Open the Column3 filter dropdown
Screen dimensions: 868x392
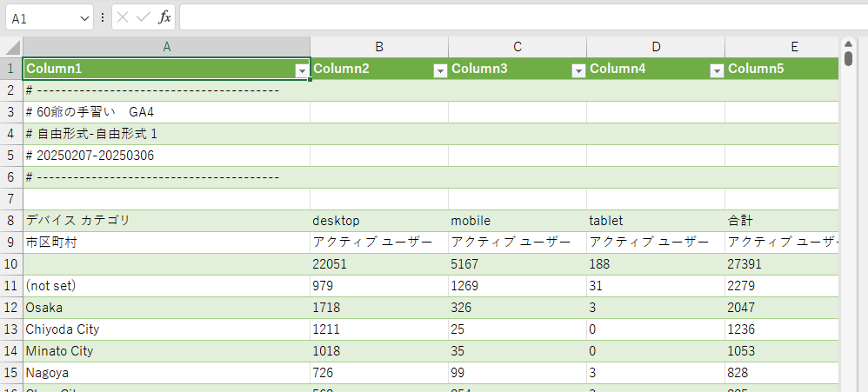578,70
